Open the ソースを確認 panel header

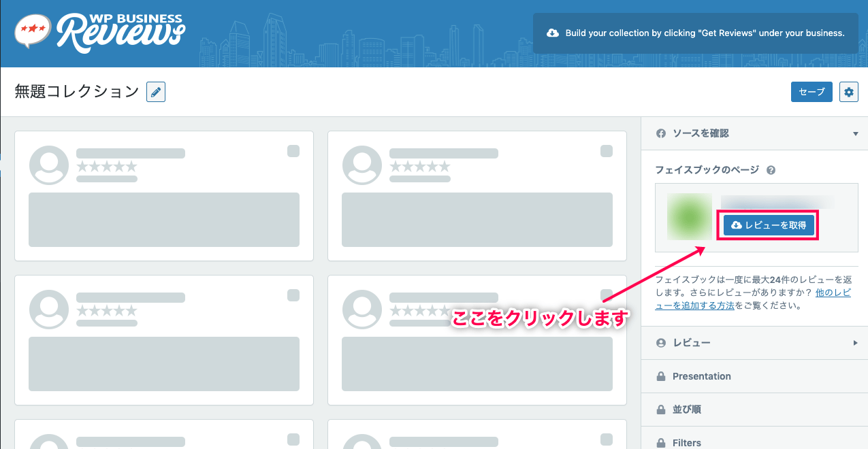coord(754,133)
